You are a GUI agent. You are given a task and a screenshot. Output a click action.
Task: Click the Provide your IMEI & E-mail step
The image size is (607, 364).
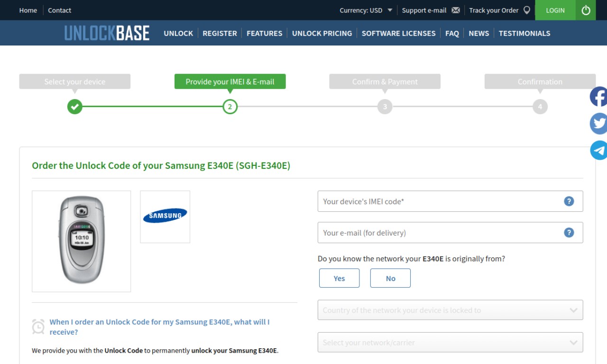(x=230, y=82)
